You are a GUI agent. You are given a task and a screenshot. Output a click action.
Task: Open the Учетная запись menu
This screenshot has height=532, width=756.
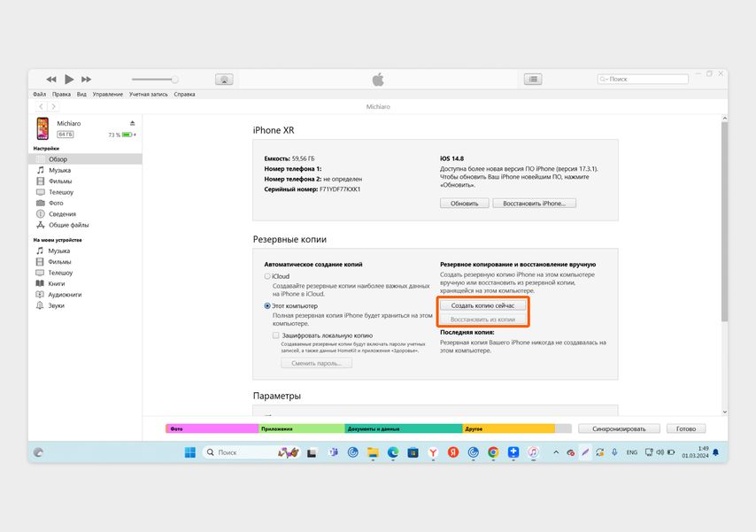point(148,94)
